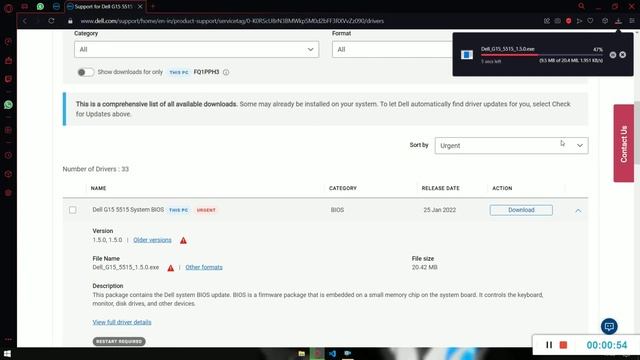Tick the Dell G15 5515 System BIOS checkbox

point(73,210)
